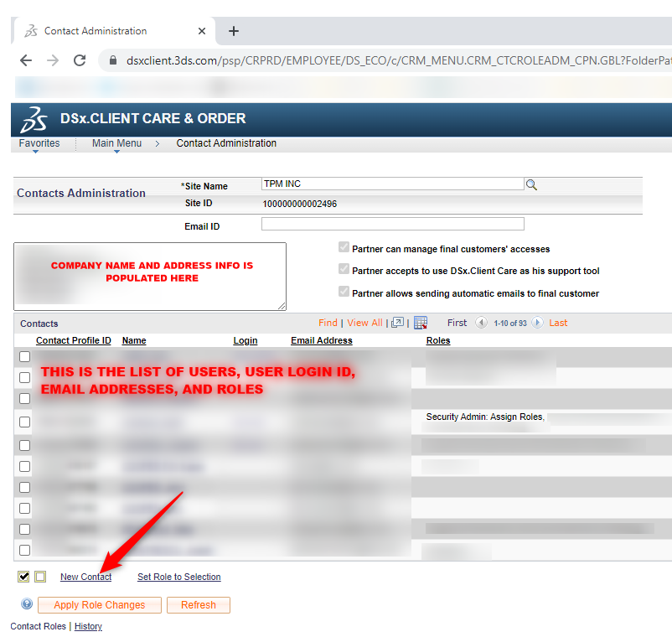The image size is (672, 637).
Task: Toggle 'Partner can manage final customers' accesses' checkbox
Action: [x=344, y=248]
